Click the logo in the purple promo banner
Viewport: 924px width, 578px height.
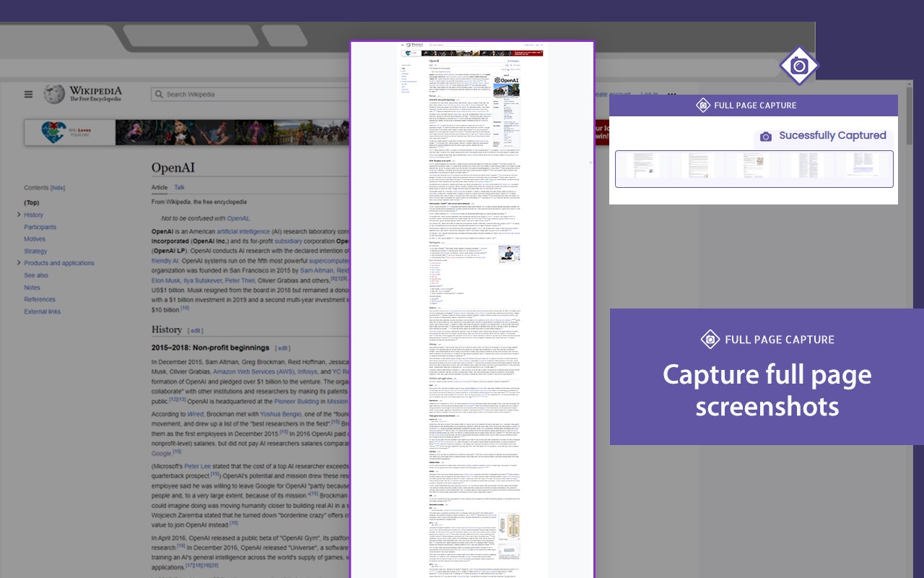point(710,339)
